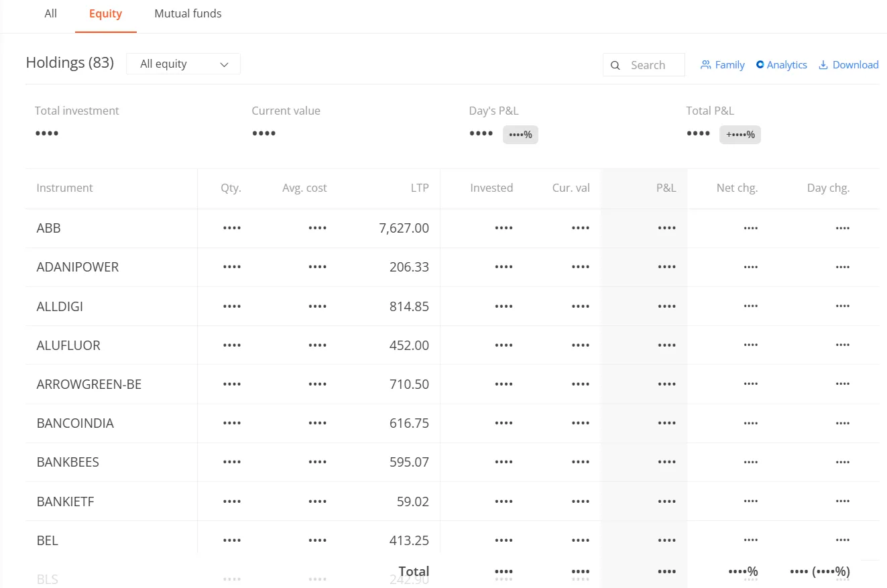Screen dimensions: 887x588
Task: Click the LTP value 595.07
Action: (409, 462)
